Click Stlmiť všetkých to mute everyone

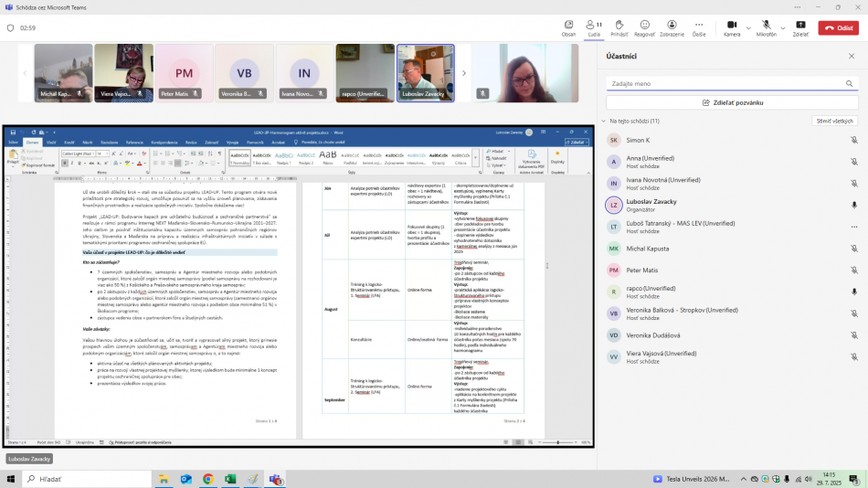coord(834,121)
